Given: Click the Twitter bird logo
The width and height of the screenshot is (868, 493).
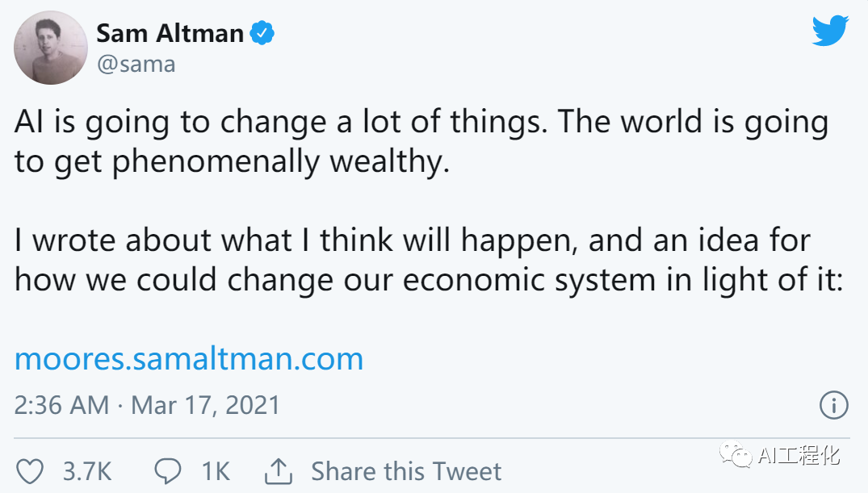Looking at the screenshot, I should tap(831, 31).
